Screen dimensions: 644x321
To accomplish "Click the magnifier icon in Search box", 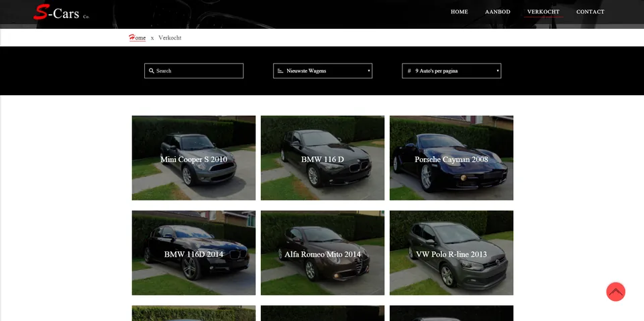I will pos(151,70).
